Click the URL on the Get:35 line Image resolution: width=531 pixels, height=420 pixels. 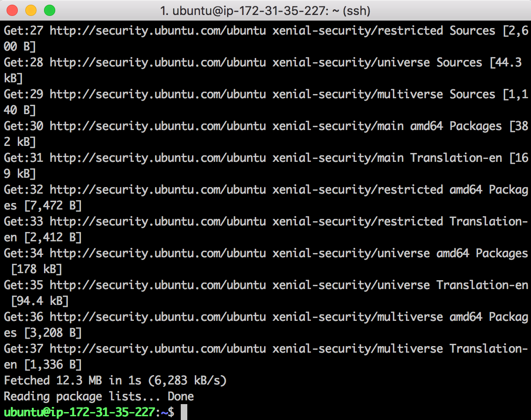[x=158, y=285]
